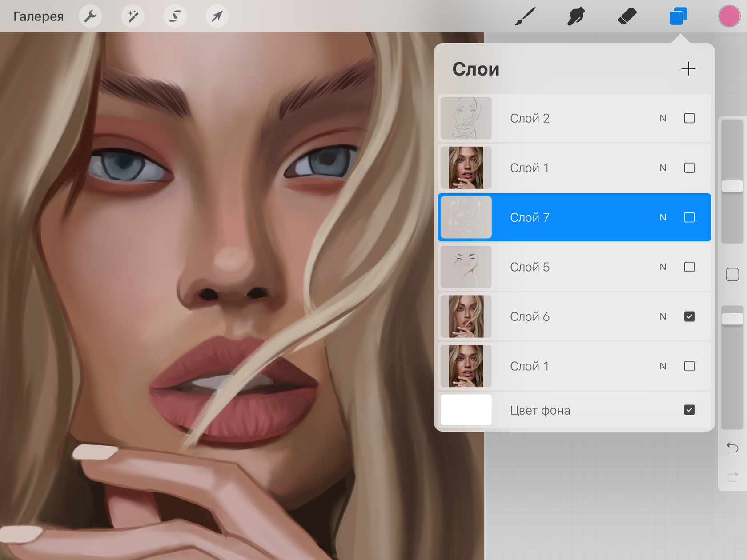Select the Smudge tool
The width and height of the screenshot is (747, 560).
[x=576, y=16]
